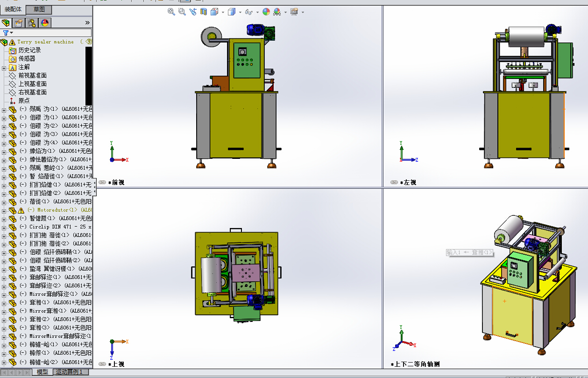Open the View Orientation dropdown arrow
The image size is (588, 378).
pos(223,12)
